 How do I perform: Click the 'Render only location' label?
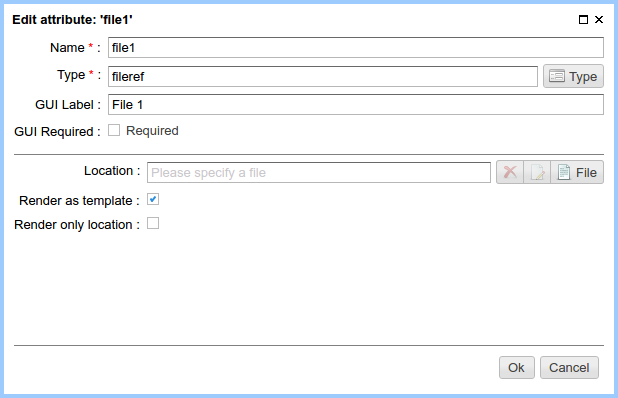[73, 225]
